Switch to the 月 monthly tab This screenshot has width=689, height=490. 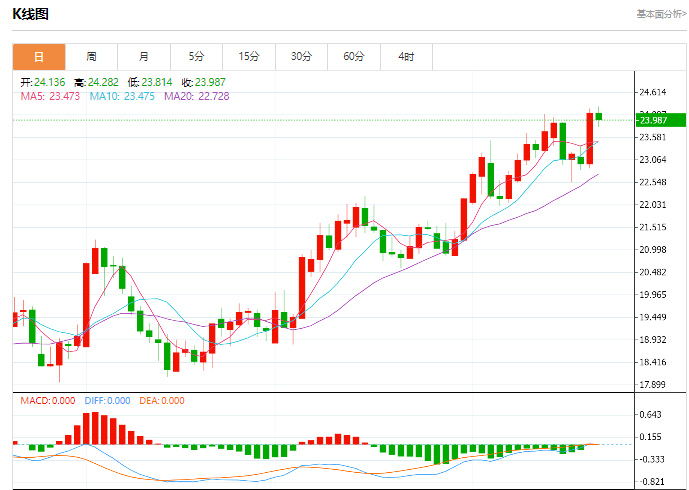[x=144, y=57]
